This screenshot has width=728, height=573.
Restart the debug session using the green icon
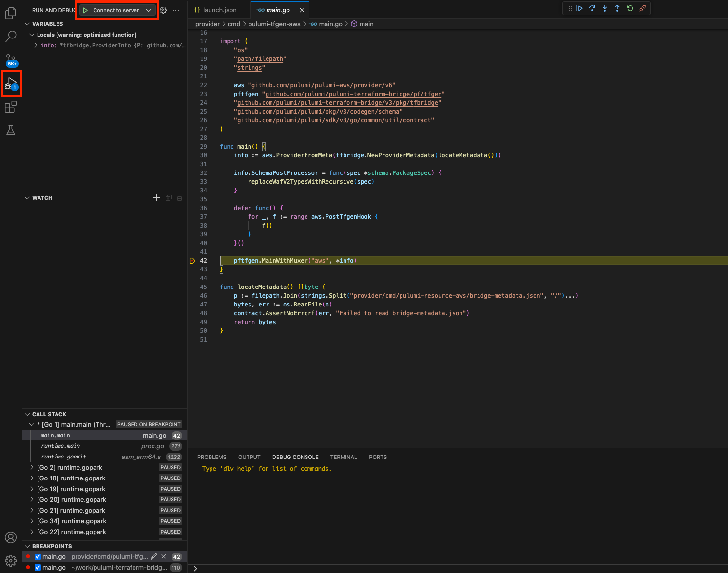630,8
